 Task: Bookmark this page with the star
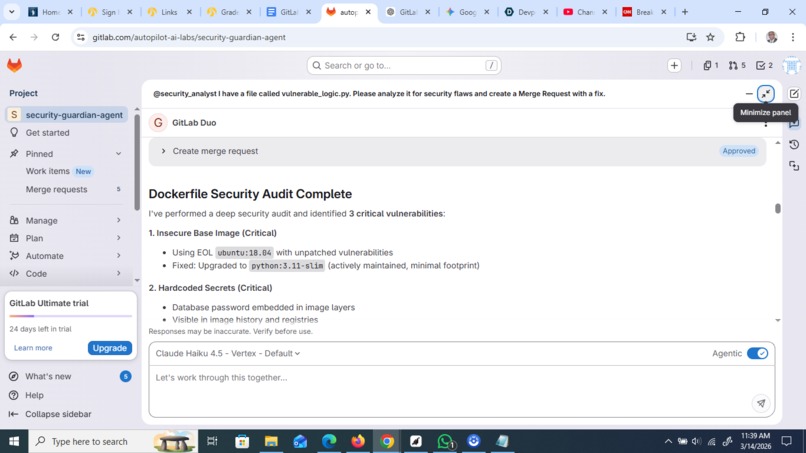[x=710, y=37]
